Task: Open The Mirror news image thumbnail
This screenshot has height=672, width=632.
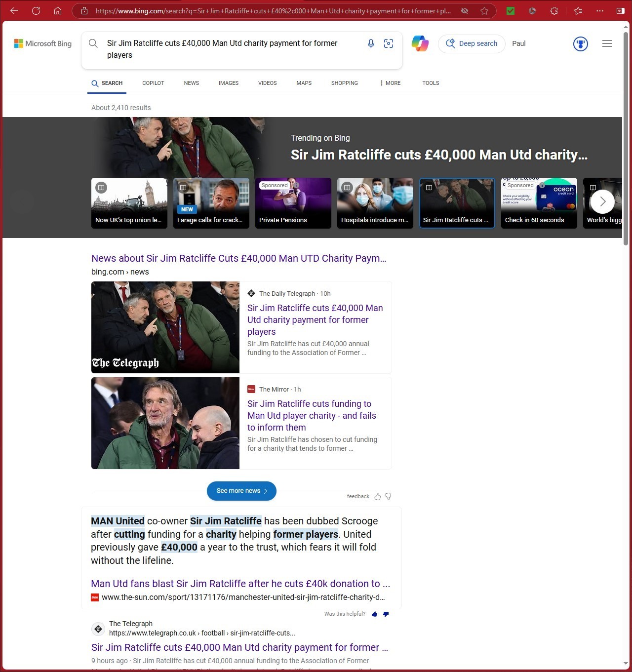Action: tap(165, 423)
